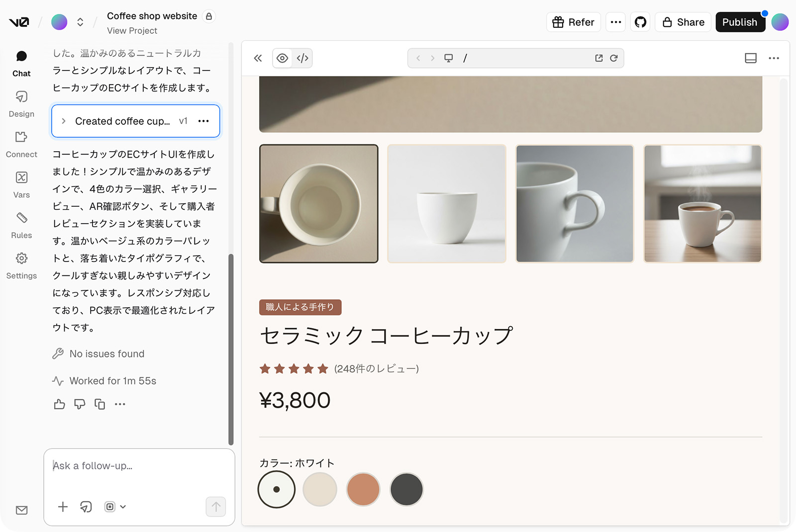Viewport: 796px width, 532px height.
Task: Select the terracotta color swatch
Action: point(363,489)
